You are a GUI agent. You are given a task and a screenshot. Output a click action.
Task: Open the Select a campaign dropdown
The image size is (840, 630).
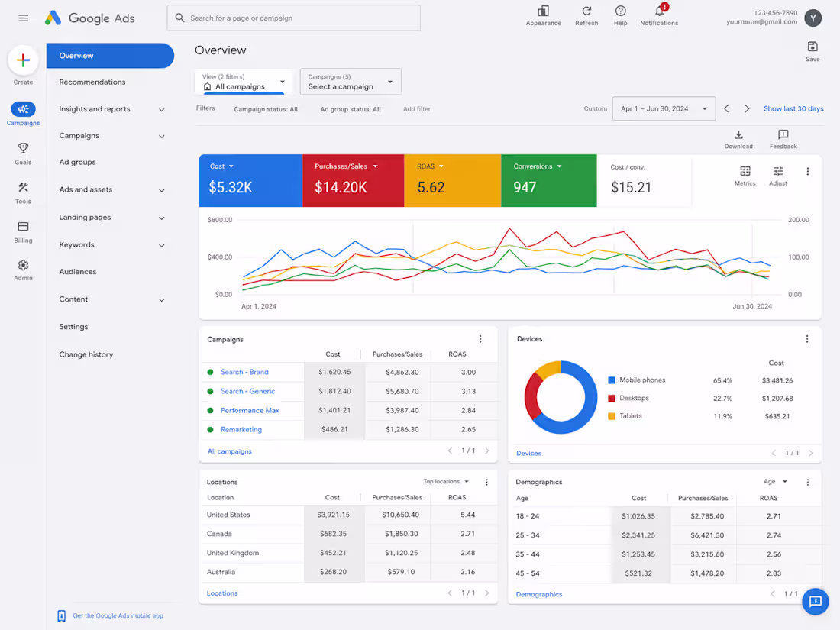(x=351, y=82)
